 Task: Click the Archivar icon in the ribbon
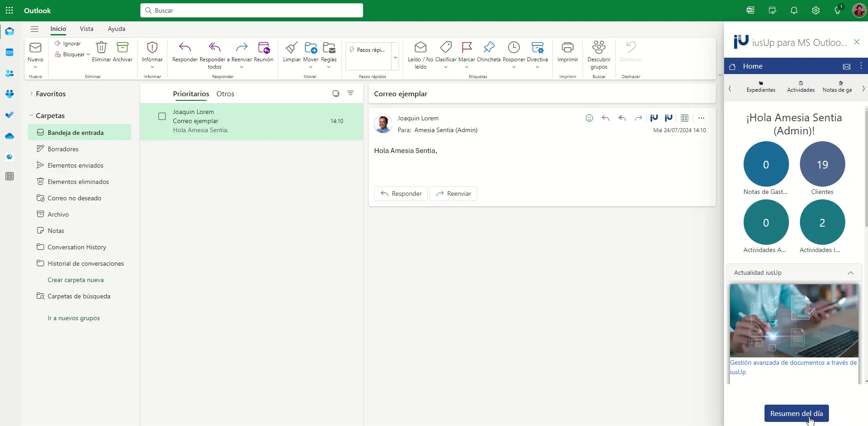tap(123, 48)
